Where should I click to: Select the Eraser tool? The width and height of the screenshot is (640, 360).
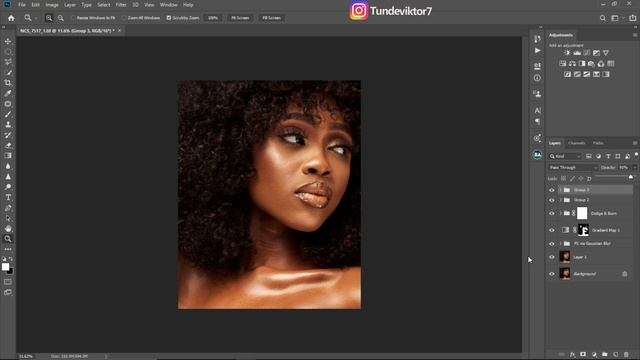click(x=8, y=145)
